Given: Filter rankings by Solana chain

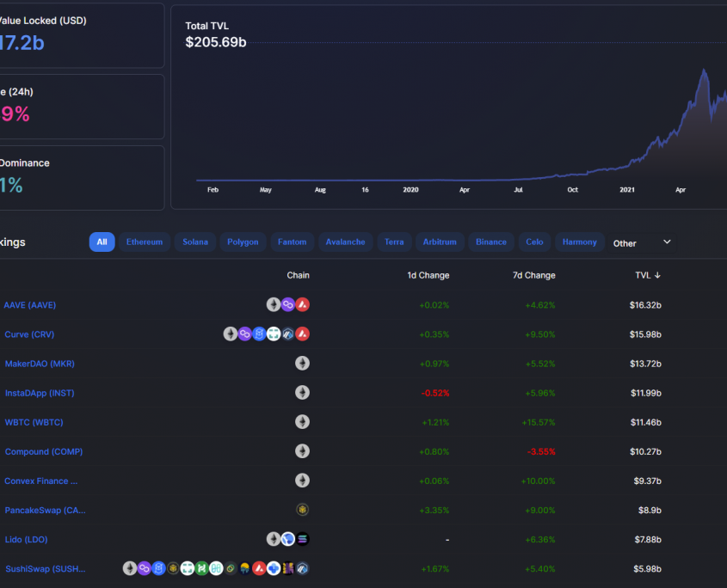Looking at the screenshot, I should [195, 242].
